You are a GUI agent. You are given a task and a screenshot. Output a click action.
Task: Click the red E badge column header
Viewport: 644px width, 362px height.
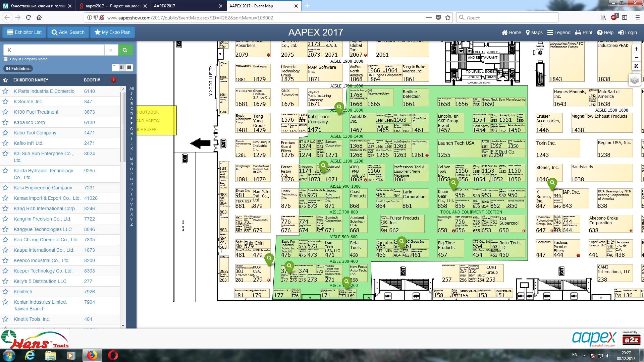pyautogui.click(x=114, y=80)
